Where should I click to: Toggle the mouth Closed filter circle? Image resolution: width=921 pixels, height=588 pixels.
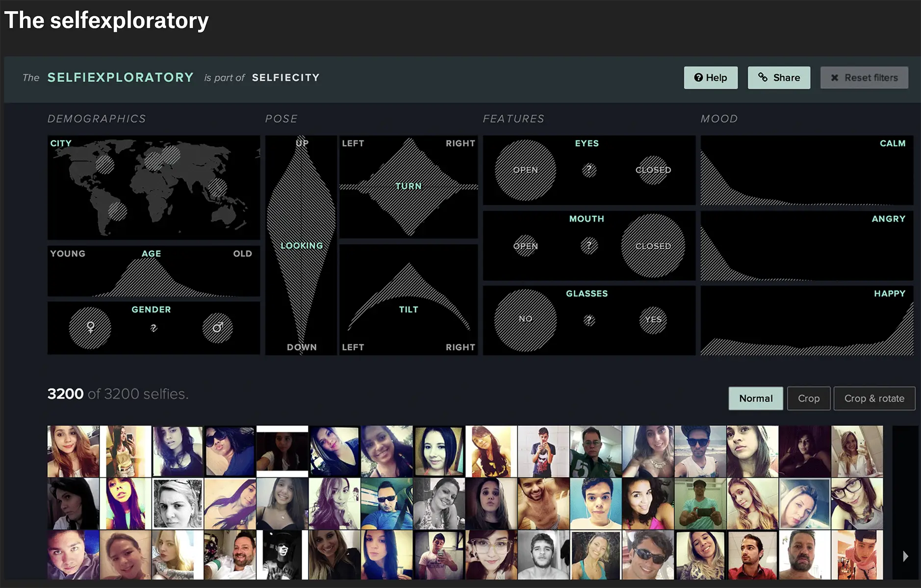point(653,245)
